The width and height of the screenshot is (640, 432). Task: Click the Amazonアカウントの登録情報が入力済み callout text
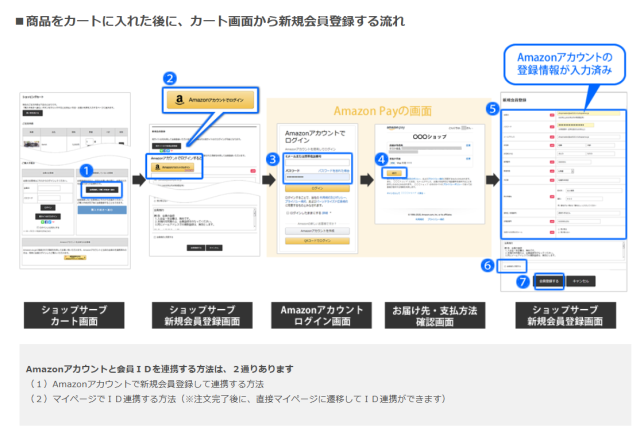[564, 64]
